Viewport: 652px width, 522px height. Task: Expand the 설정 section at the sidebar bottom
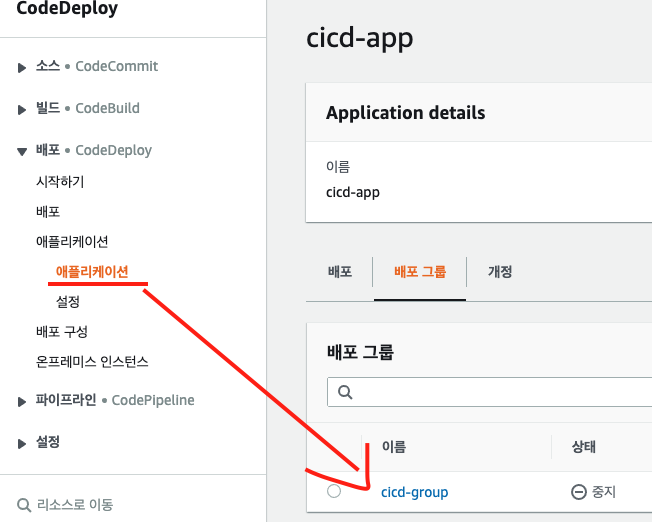22,443
